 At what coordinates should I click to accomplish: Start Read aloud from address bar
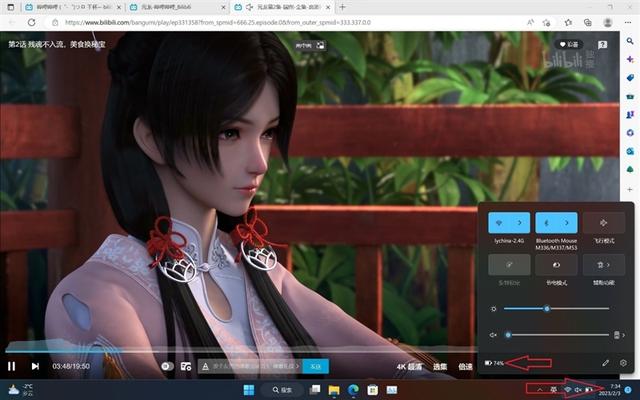530,22
